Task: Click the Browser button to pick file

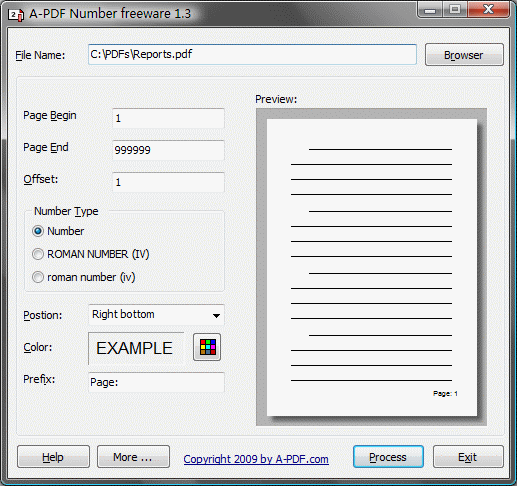Action: pyautogui.click(x=464, y=55)
